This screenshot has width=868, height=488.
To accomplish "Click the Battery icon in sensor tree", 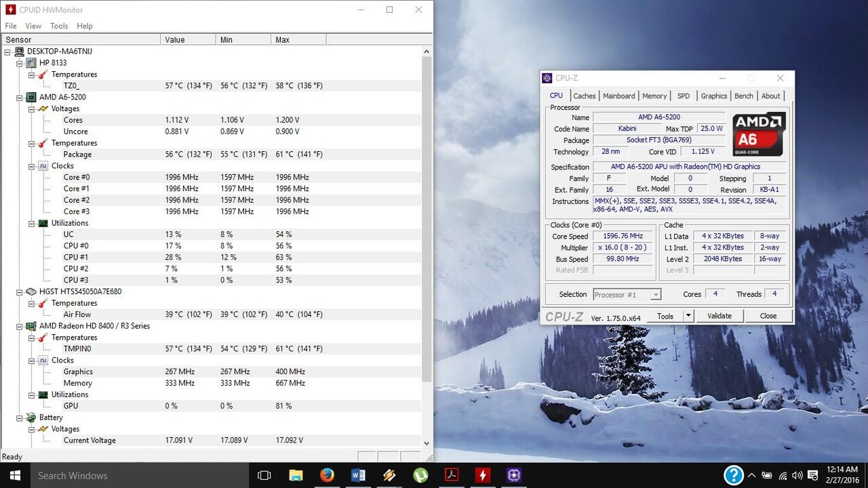I will [x=31, y=418].
